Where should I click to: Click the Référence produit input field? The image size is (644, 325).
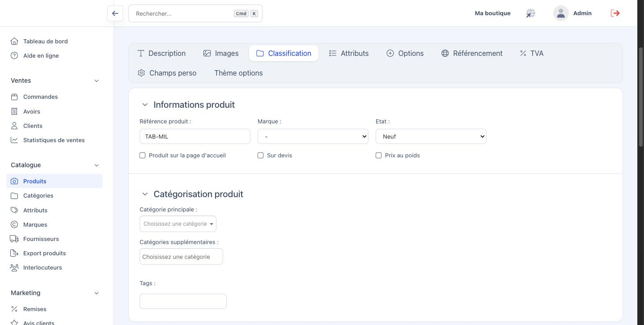pyautogui.click(x=195, y=136)
